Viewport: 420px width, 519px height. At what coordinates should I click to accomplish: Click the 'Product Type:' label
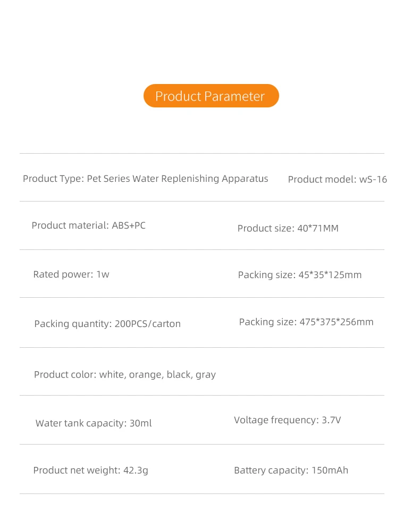point(53,179)
